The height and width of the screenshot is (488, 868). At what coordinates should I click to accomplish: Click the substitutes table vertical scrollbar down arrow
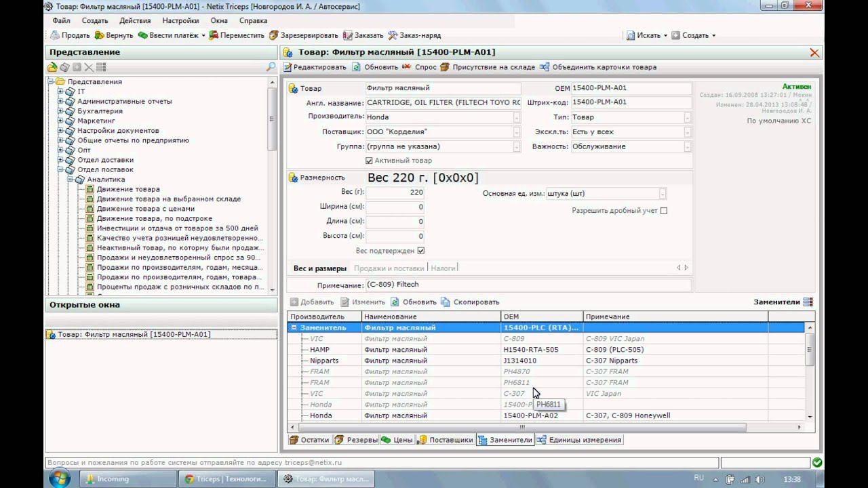(x=810, y=416)
